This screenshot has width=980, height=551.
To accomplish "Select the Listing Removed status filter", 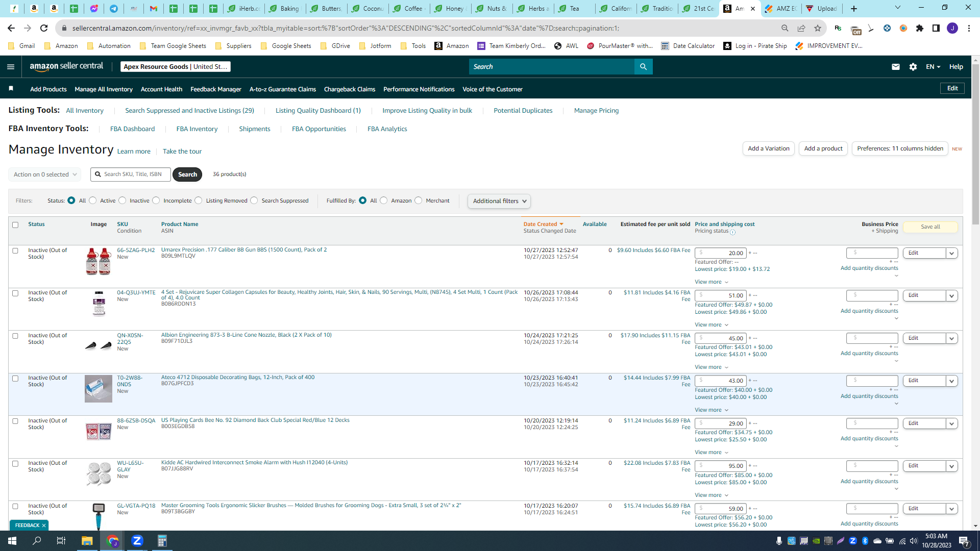I will point(199,201).
